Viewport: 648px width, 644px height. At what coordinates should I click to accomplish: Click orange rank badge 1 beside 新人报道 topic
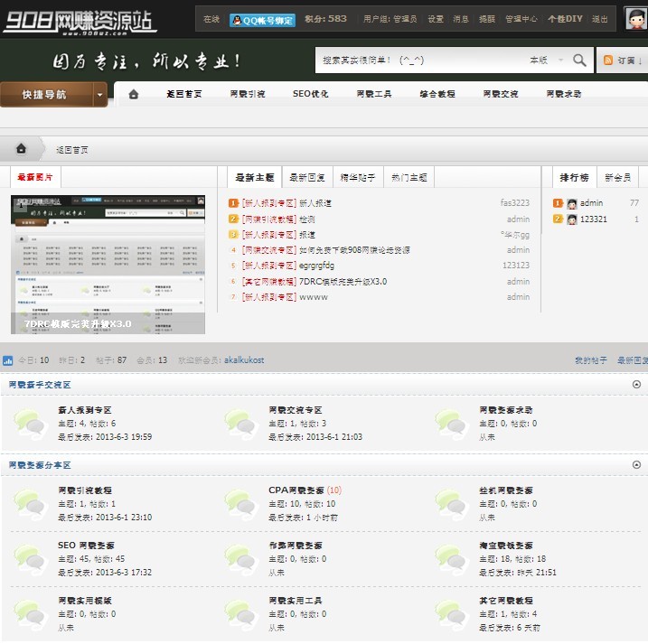(233, 203)
